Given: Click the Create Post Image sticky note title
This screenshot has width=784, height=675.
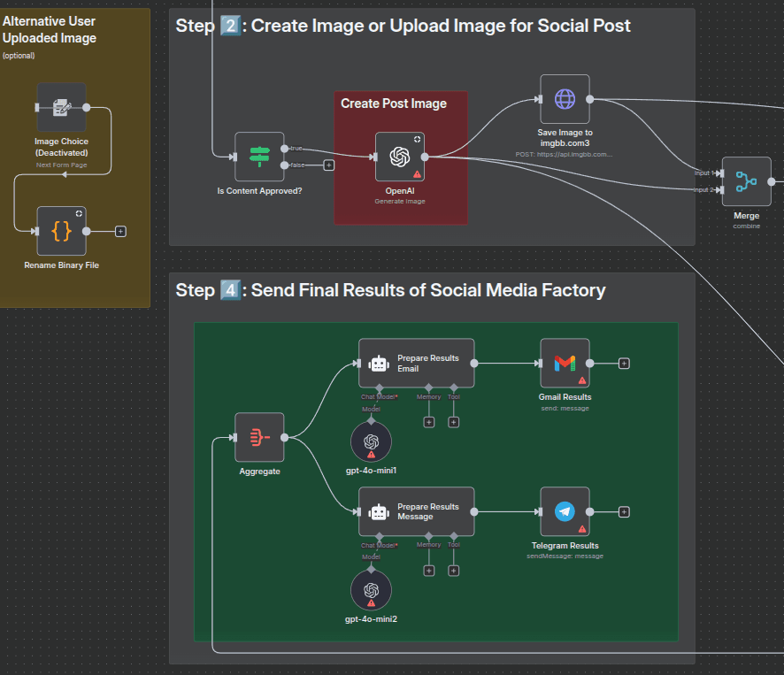Looking at the screenshot, I should (394, 104).
